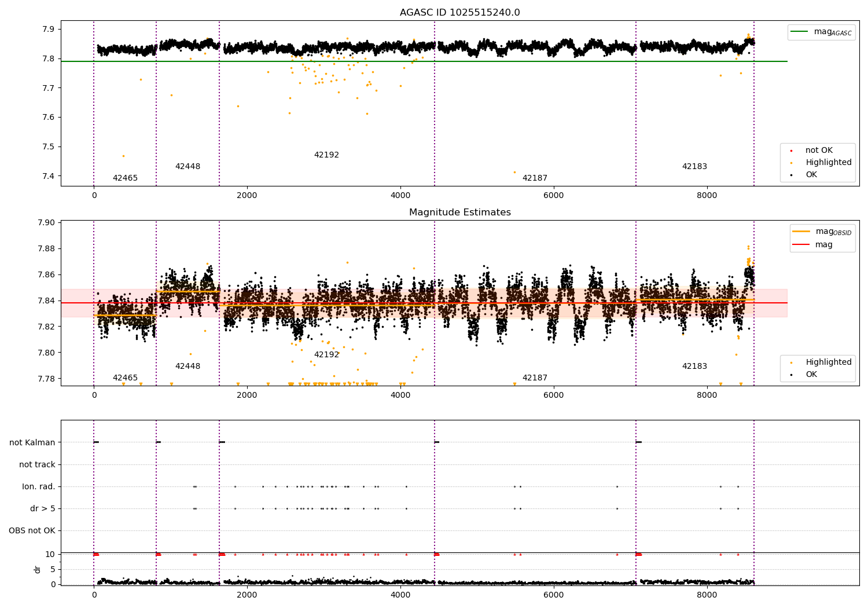Click obsid label 42448 in Magnitude Estimates plot

187,367
